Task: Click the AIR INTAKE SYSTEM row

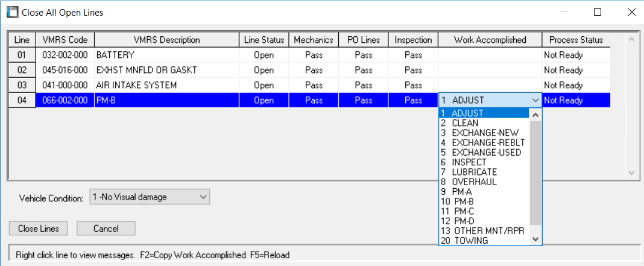Action: tap(166, 85)
